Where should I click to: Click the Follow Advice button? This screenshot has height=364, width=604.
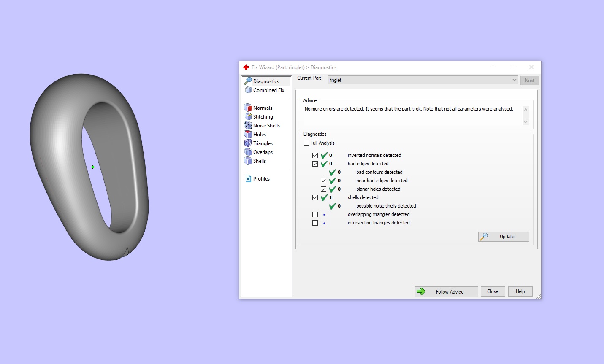coord(447,291)
